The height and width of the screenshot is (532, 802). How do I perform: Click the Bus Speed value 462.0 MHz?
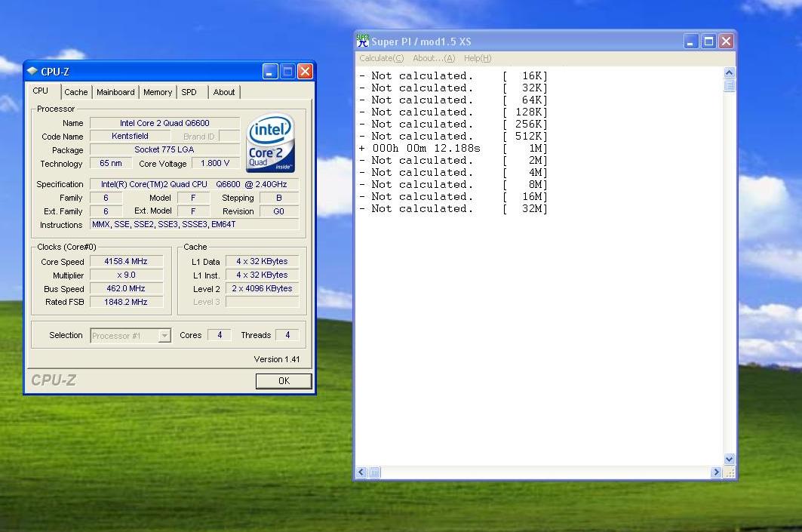pos(126,288)
